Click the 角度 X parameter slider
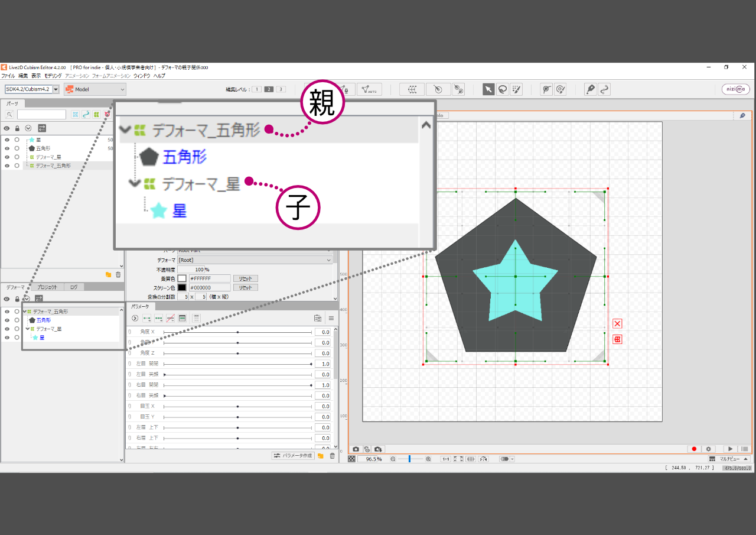The height and width of the screenshot is (535, 756). click(237, 332)
